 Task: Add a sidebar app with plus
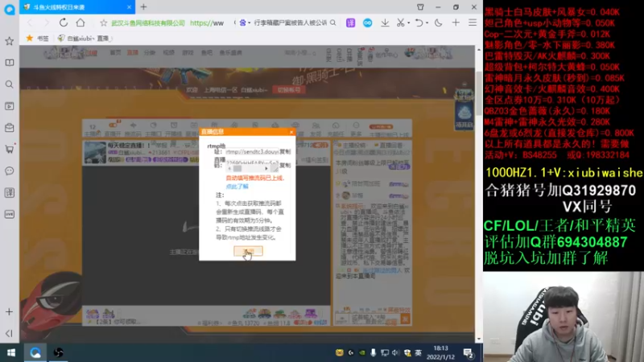[9, 312]
